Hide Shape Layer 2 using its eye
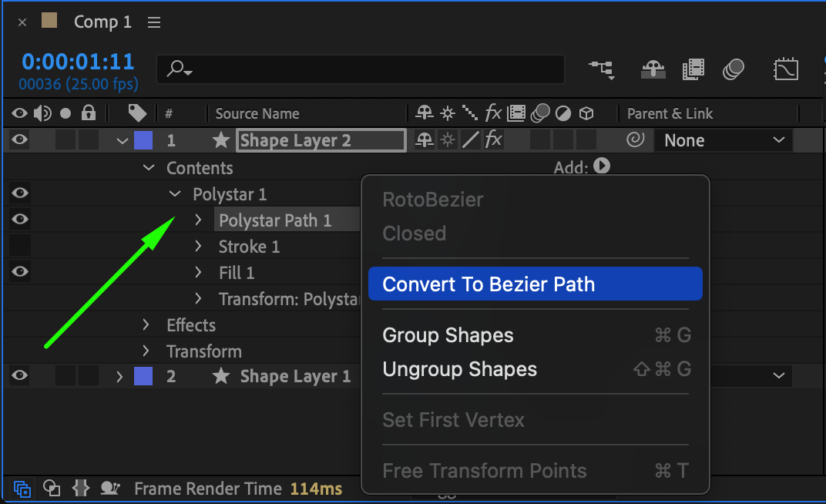 (x=20, y=140)
